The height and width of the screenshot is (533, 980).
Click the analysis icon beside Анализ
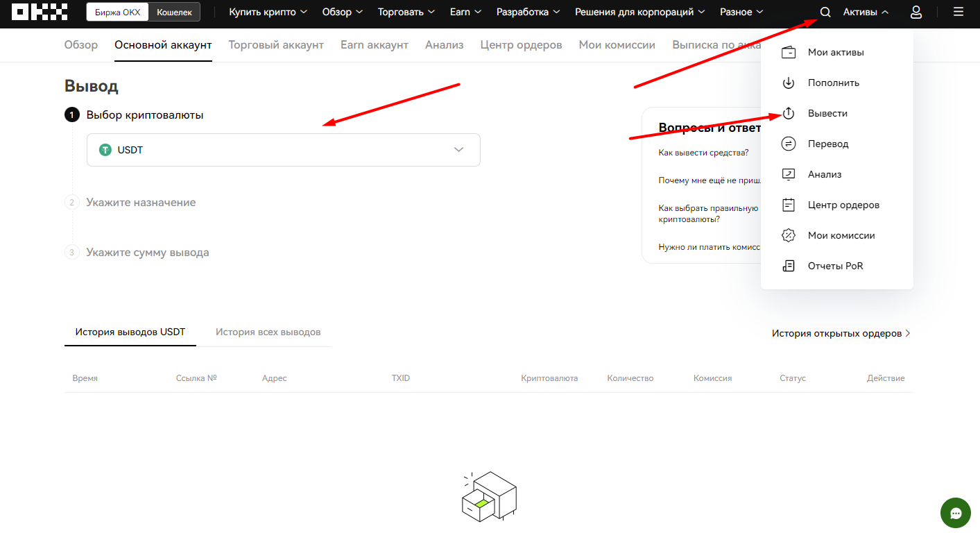[x=789, y=174]
